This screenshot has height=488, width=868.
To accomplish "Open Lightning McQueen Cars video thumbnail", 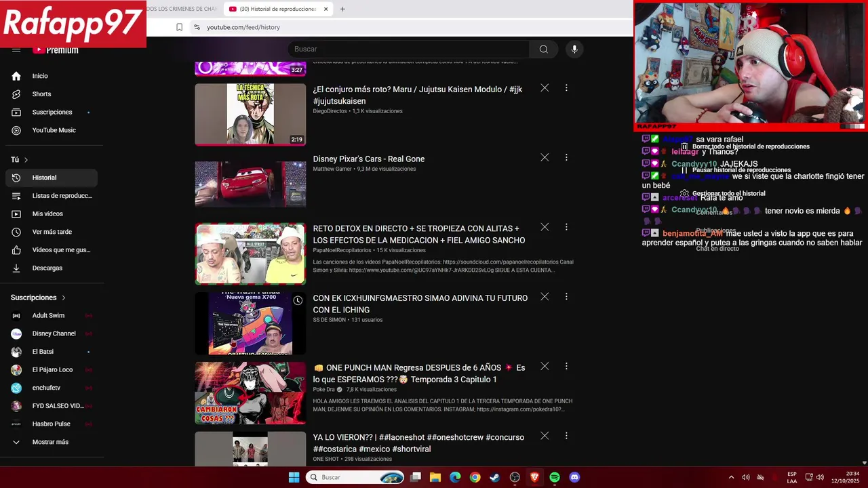I will click(250, 184).
